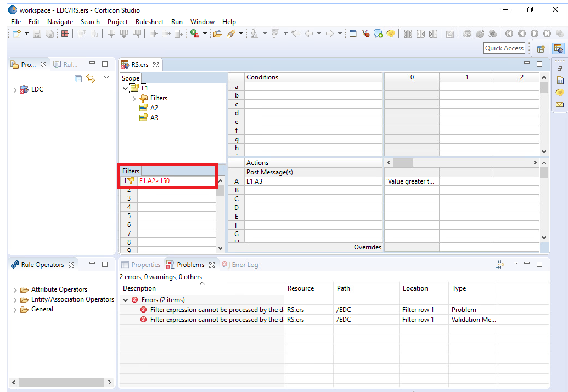Screen dimensions: 568x392
Task: Toggle the filter icon on Filters row 1
Action: point(131,180)
